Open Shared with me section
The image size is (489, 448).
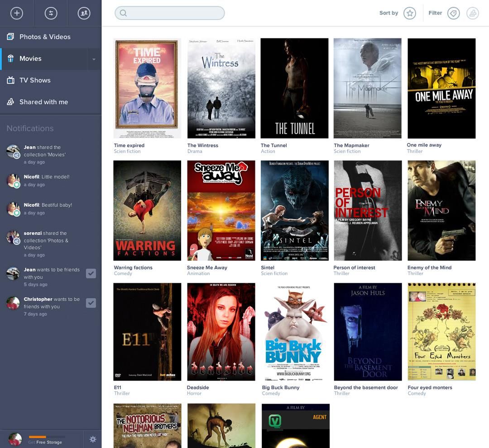click(x=51, y=102)
